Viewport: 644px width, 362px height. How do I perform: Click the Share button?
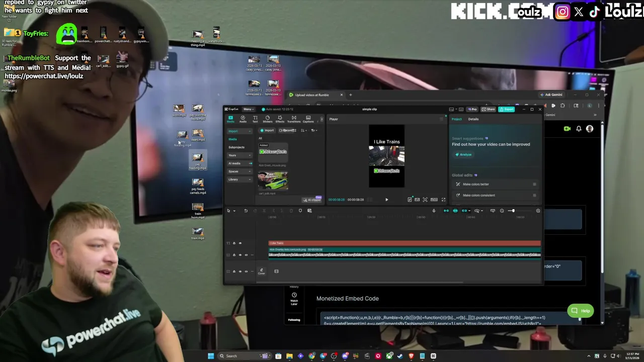coord(489,109)
